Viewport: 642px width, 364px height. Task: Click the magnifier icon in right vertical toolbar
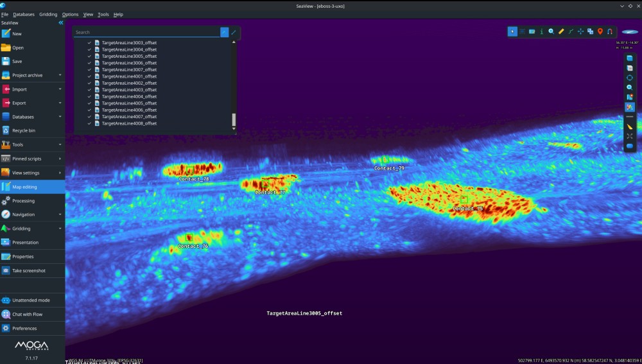(630, 87)
